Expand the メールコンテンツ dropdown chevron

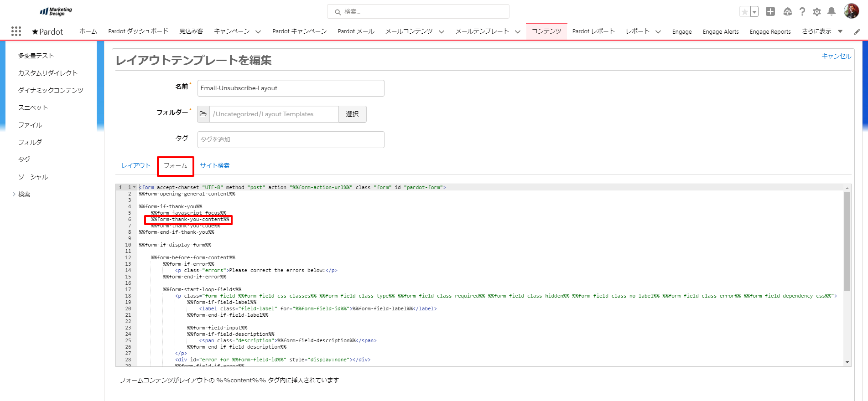click(x=442, y=31)
